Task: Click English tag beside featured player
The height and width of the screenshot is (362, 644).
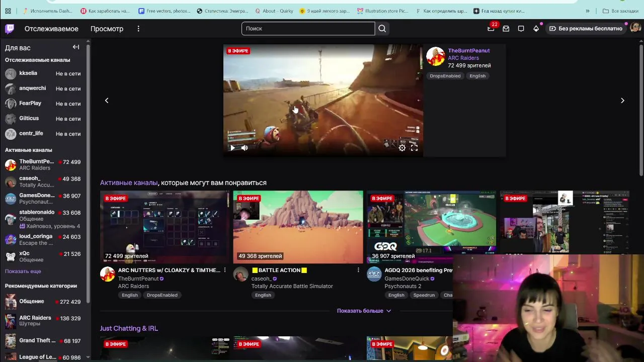Action: [x=477, y=76]
